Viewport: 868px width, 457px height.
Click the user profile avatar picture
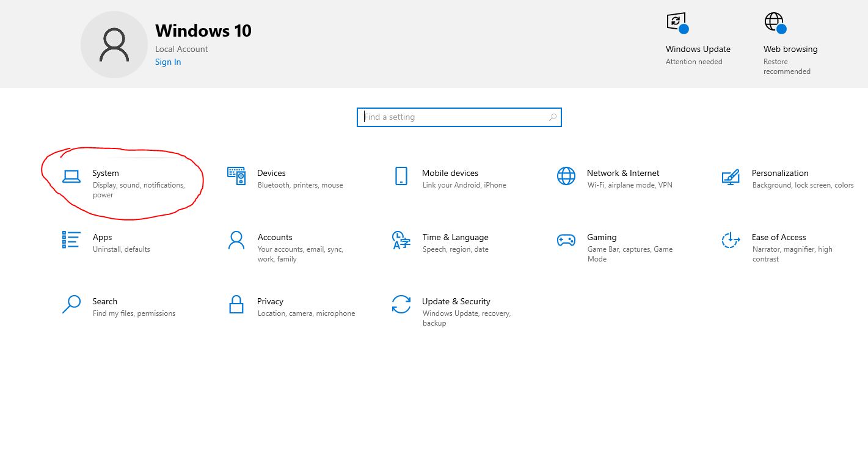pyautogui.click(x=114, y=45)
